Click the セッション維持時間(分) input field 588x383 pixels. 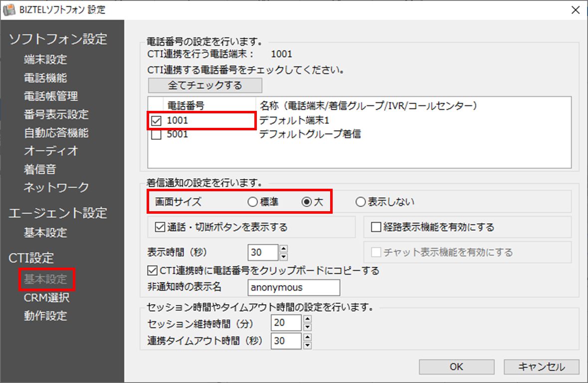click(286, 323)
